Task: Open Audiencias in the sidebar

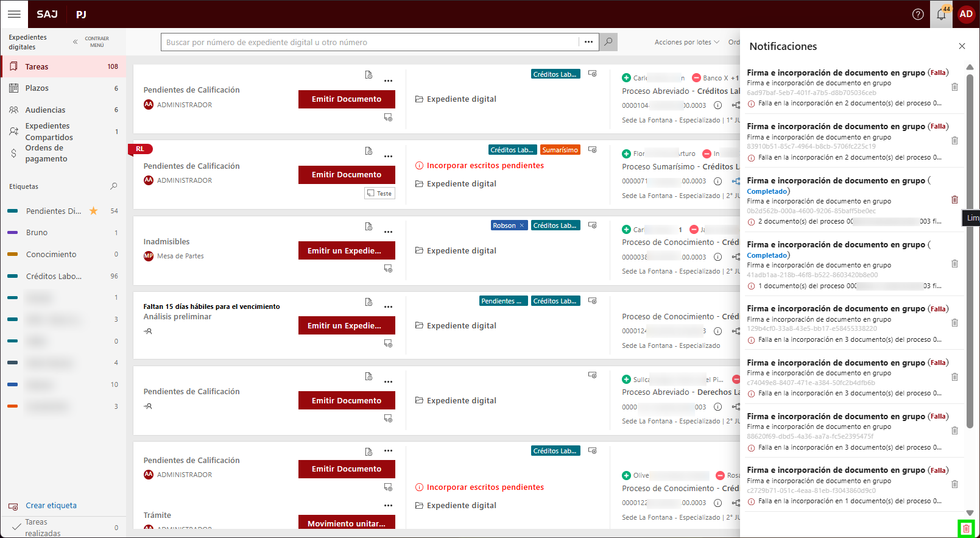Action: point(45,110)
